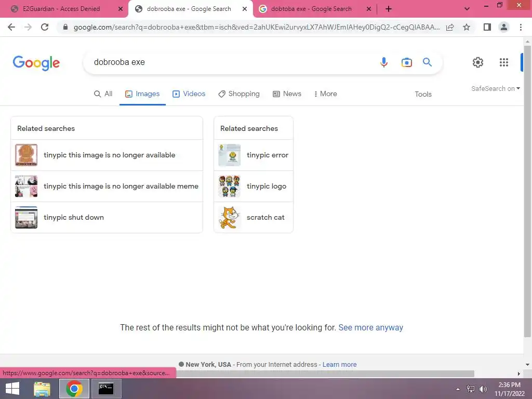
Task: Open the Tools filter options
Action: point(423,95)
